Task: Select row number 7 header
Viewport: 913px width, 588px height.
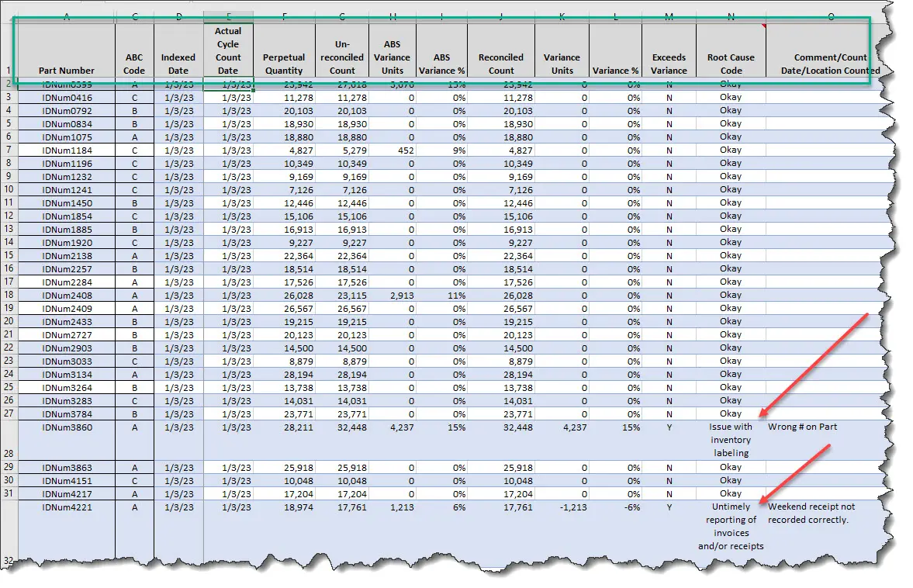Action: pyautogui.click(x=8, y=150)
